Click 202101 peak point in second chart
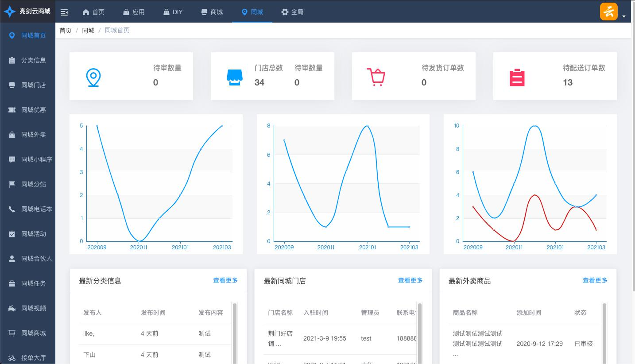Viewport: 635px width, 364px height. [x=367, y=126]
